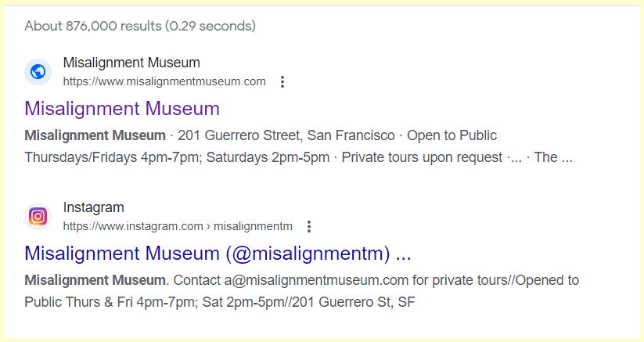
Task: Click the About 876,000 results text
Action: [140, 26]
